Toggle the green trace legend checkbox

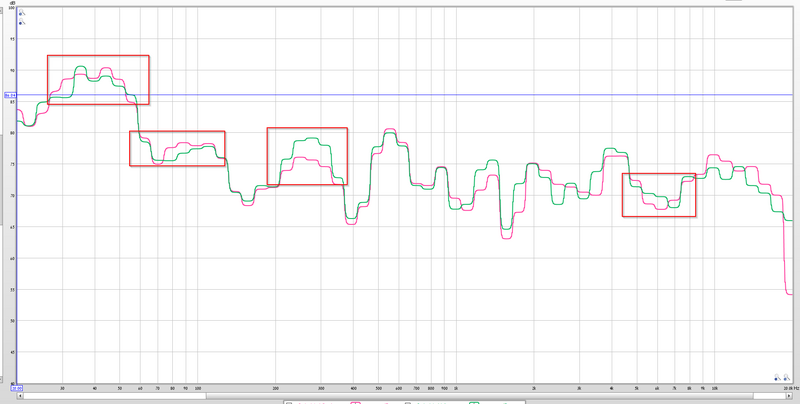tap(408, 403)
